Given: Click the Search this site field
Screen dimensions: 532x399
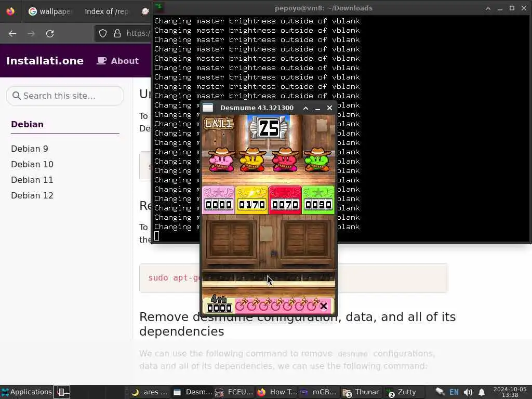Looking at the screenshot, I should pos(65,96).
